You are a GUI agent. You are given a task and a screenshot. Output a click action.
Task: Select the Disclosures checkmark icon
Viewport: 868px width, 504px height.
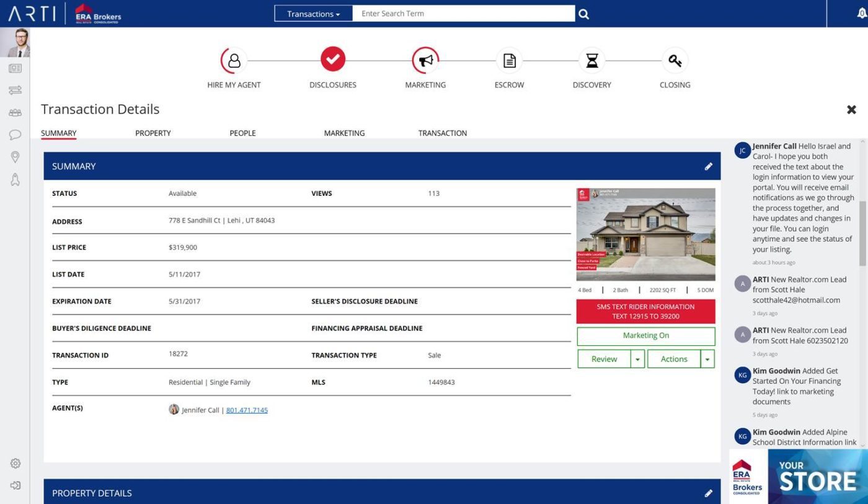coord(333,59)
